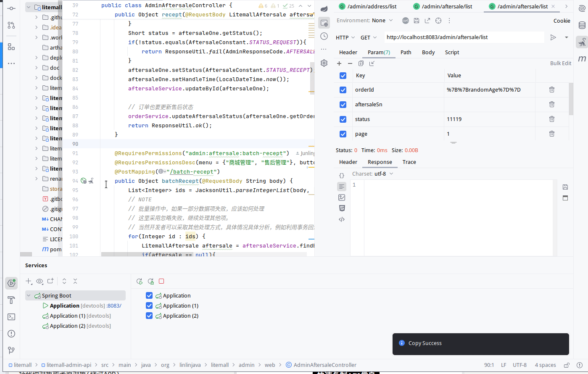Toggle the select-all checkbox beside Key header
Image resolution: width=588 pixels, height=374 pixels.
click(x=343, y=76)
